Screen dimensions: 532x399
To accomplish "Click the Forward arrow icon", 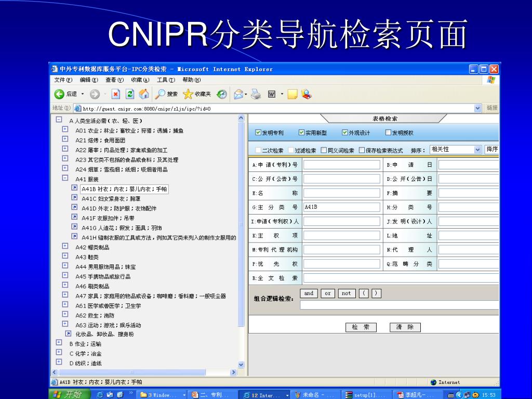I will coord(95,94).
